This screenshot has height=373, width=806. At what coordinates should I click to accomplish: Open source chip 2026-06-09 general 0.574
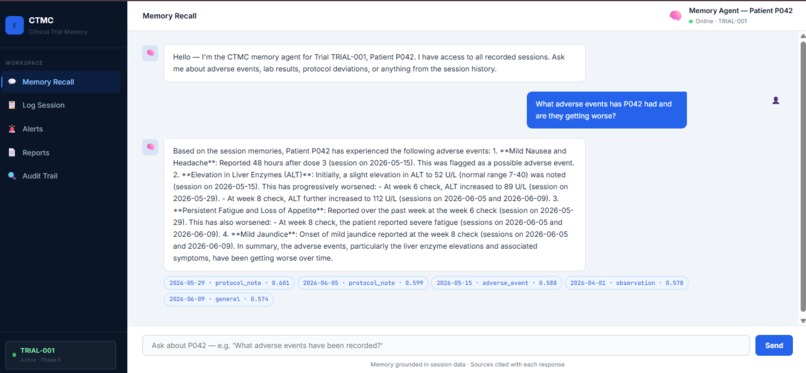(x=218, y=299)
